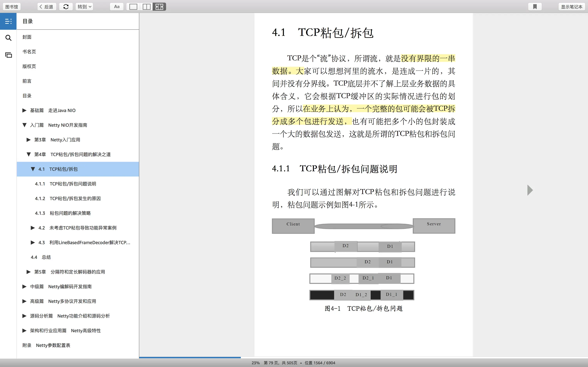Toggle full-screen fit view mode
The width and height of the screenshot is (588, 367).
coord(159,7)
